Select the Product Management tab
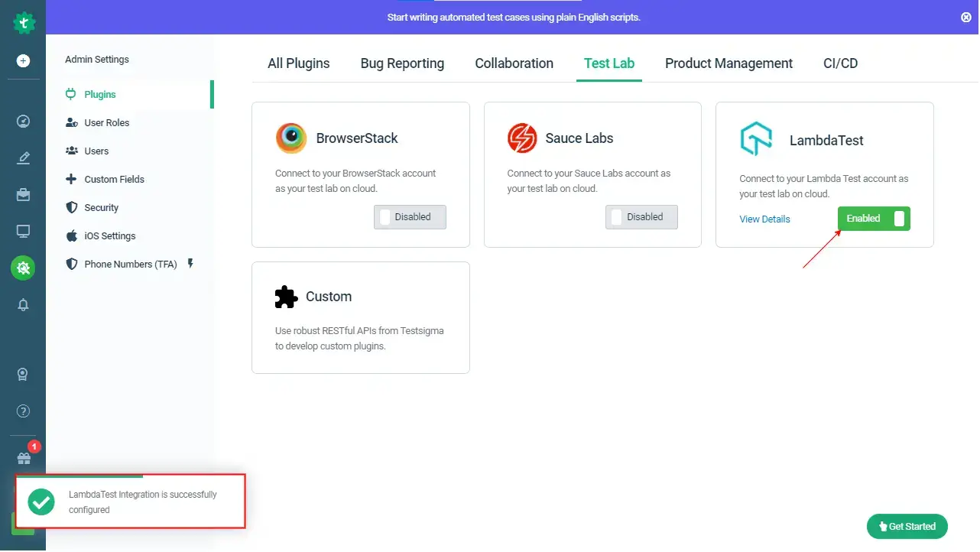The image size is (980, 552). 729,63
